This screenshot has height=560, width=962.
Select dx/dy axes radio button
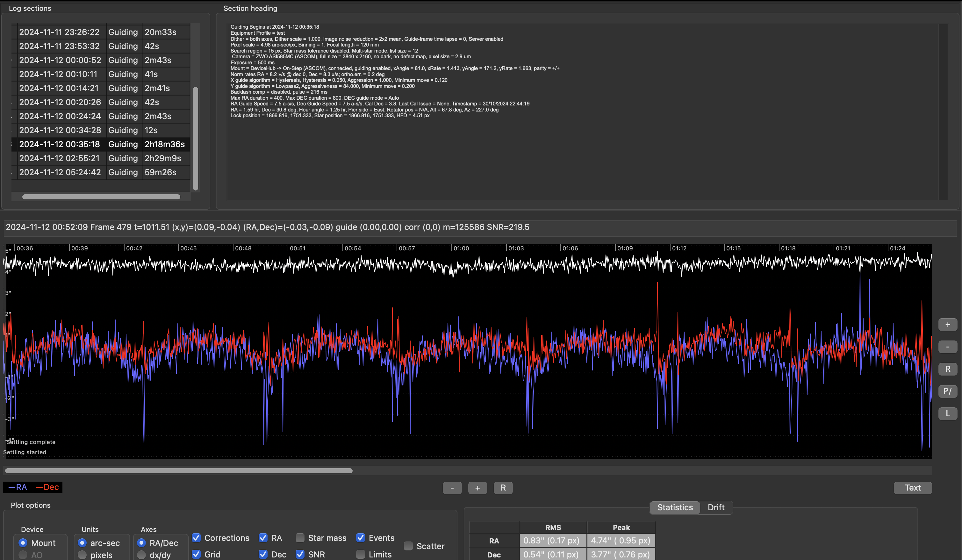point(141,555)
